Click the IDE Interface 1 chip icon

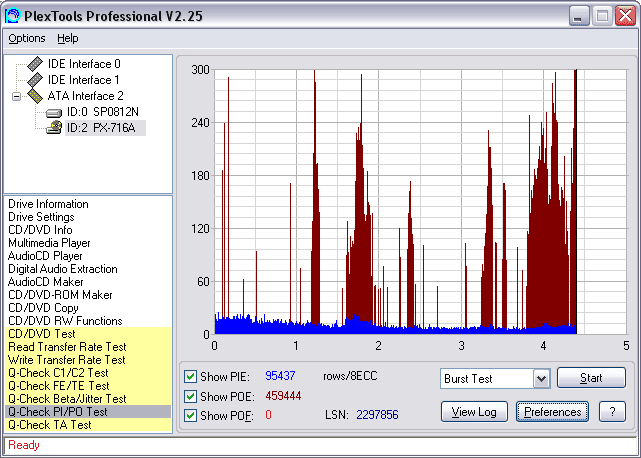(35, 79)
